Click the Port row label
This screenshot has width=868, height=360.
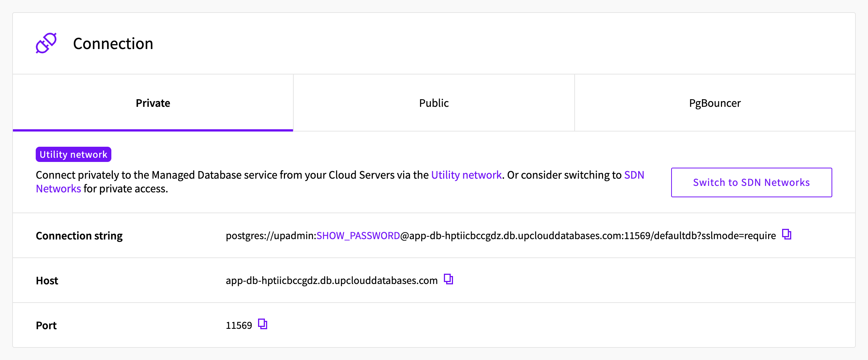click(x=46, y=325)
